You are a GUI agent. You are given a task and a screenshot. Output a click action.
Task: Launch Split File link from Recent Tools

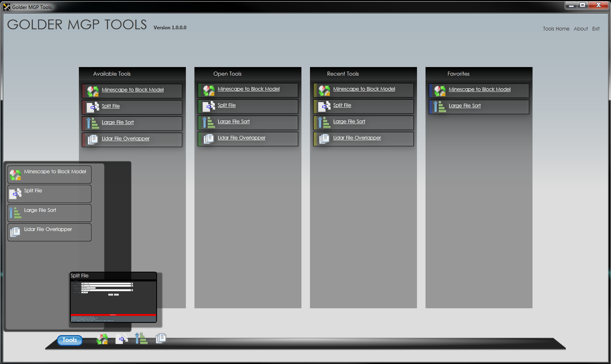342,105
